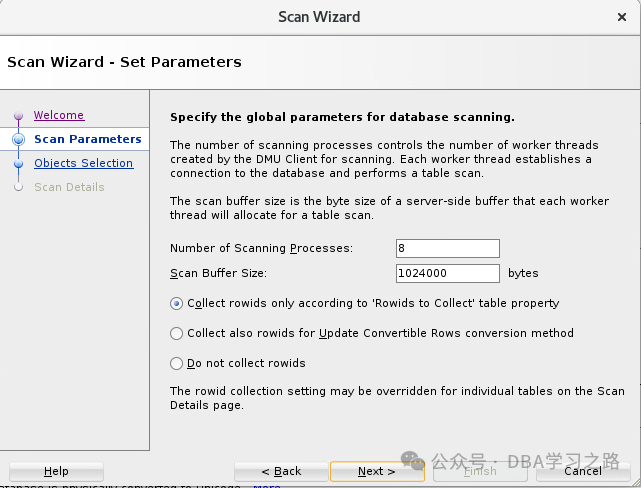Click the Scan Details step bullet icon
Screen dimensions: 641x488
coord(18,187)
